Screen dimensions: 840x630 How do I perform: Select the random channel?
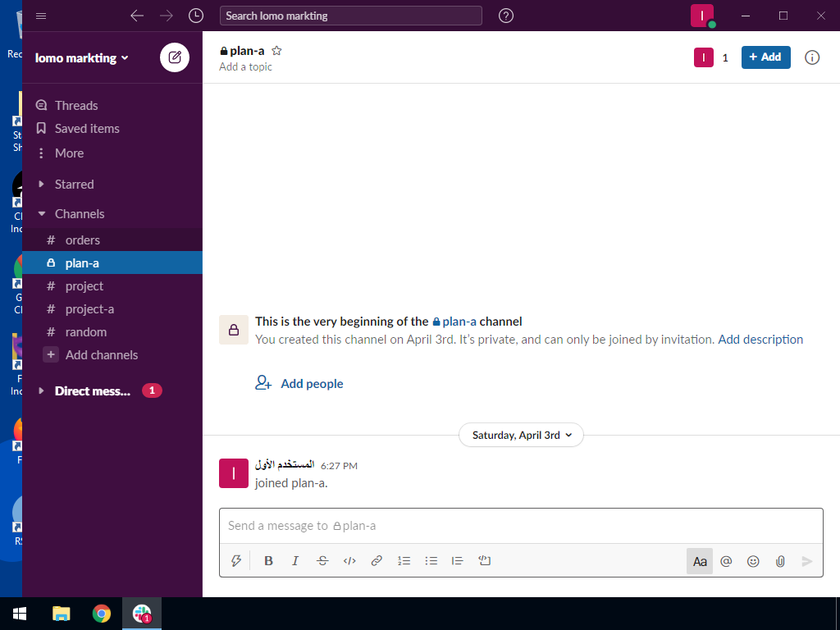pos(112,332)
